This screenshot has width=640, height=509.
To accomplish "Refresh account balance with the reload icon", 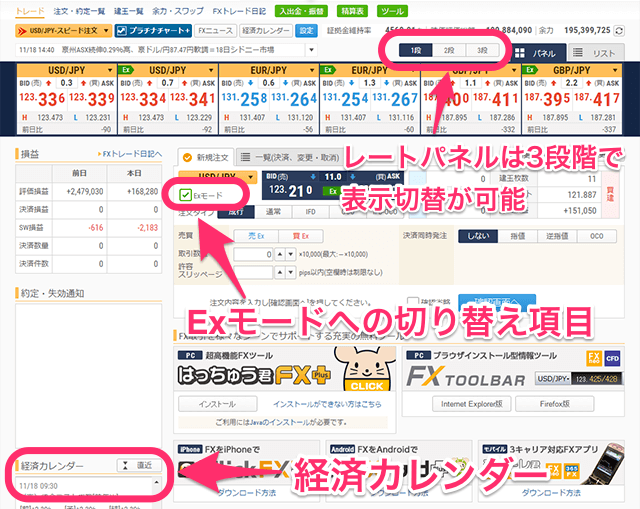I will (x=619, y=31).
